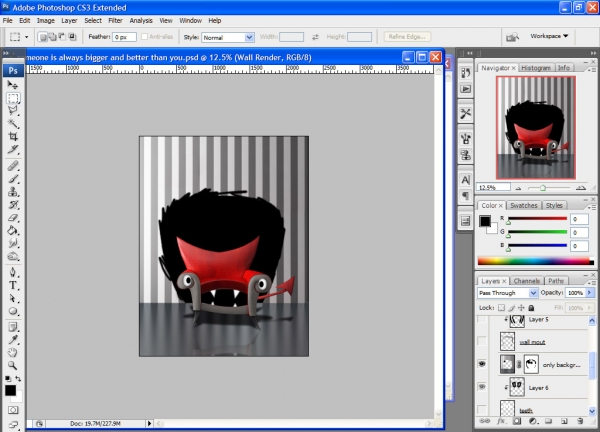Select the Eraser tool
The width and height of the screenshot is (600, 432).
click(x=13, y=217)
